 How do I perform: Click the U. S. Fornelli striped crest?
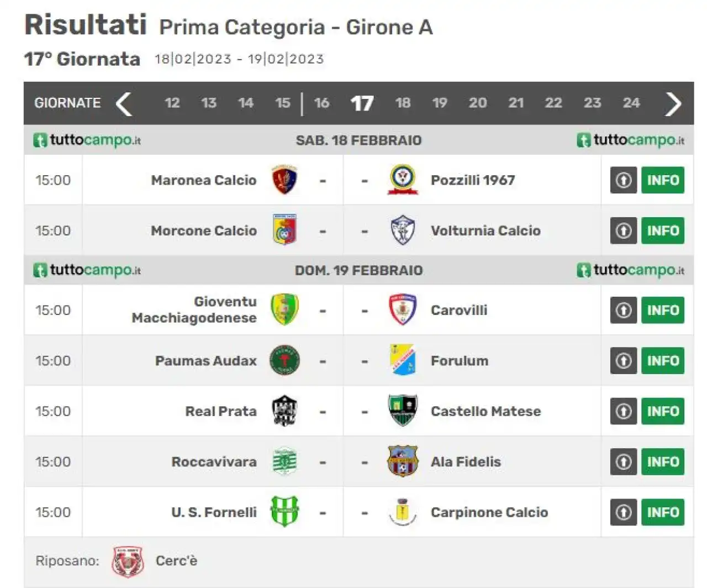tap(285, 512)
